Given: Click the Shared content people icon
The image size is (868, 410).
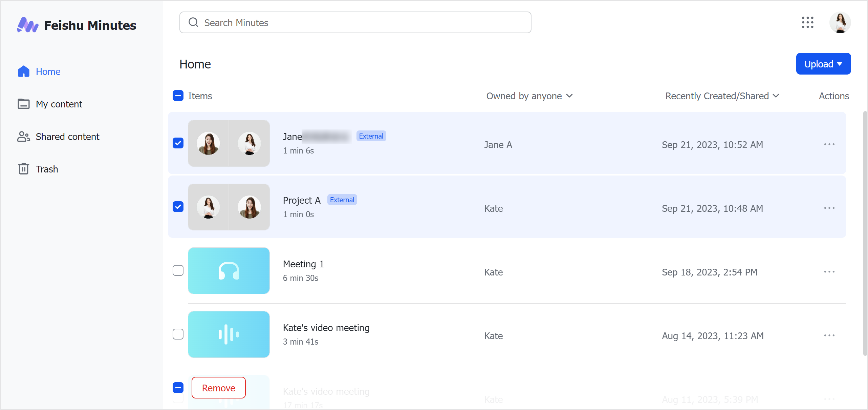Looking at the screenshot, I should coord(23,137).
